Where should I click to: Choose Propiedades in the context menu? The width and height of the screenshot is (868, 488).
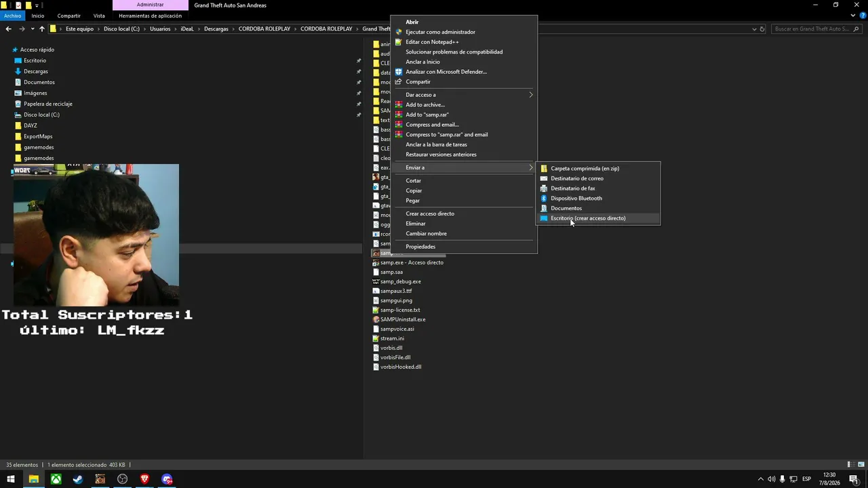pos(420,247)
